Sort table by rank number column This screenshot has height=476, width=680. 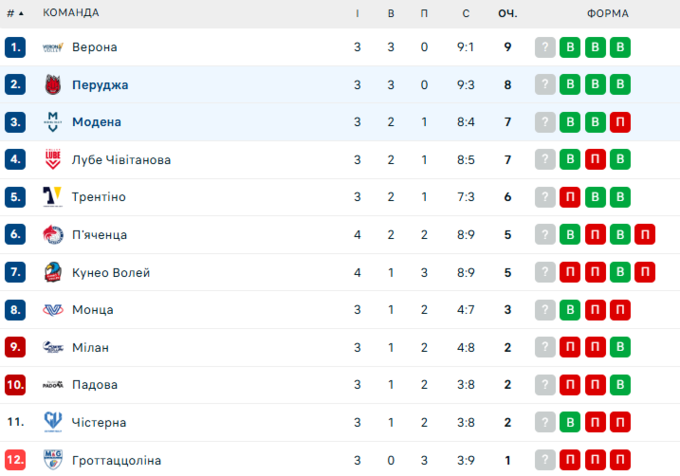pyautogui.click(x=15, y=13)
